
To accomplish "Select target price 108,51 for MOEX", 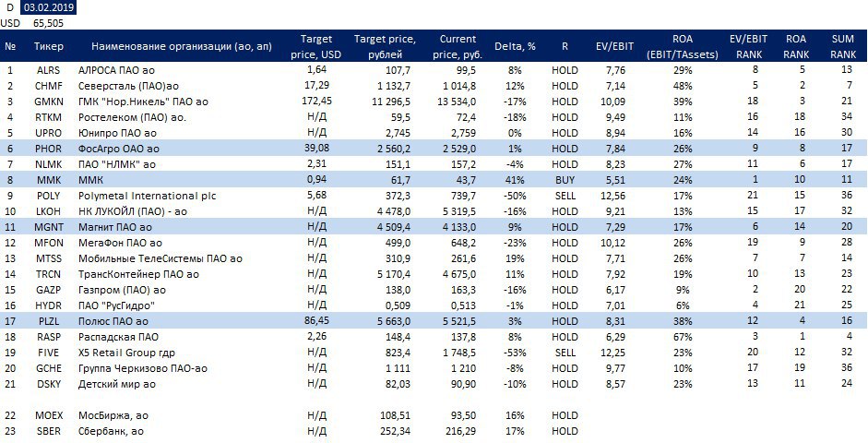I will coord(396,416).
